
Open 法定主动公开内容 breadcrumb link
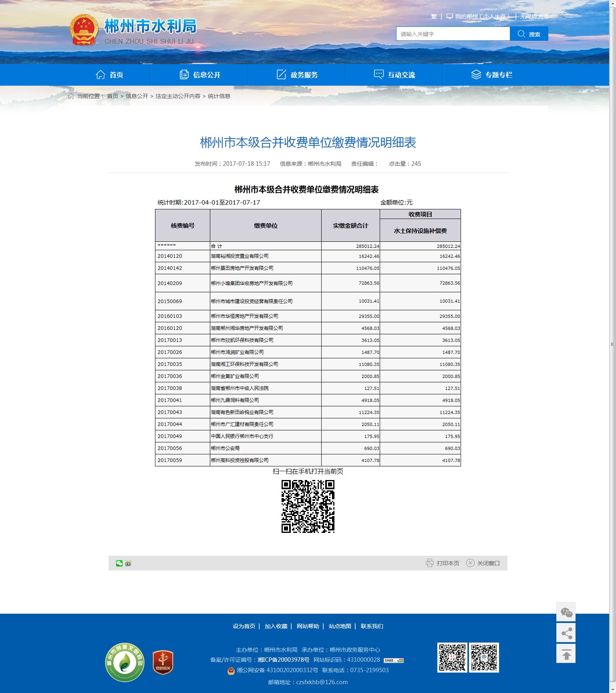(178, 96)
